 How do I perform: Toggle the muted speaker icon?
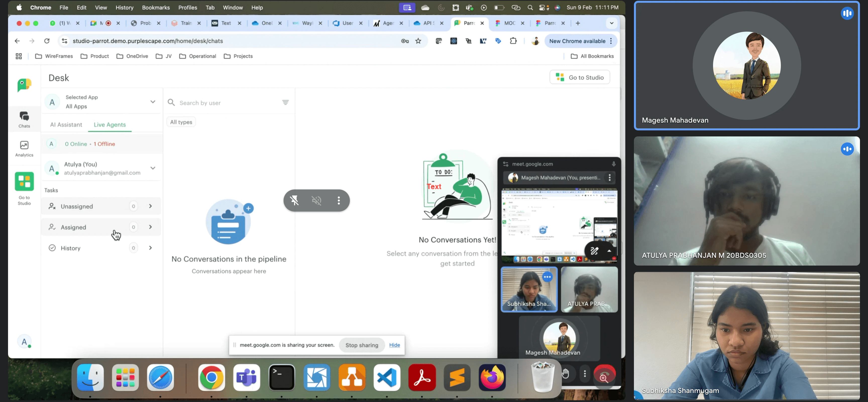[x=316, y=200]
